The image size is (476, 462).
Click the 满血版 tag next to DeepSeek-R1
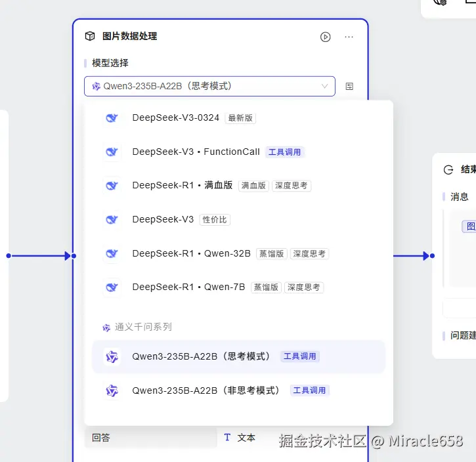pos(253,186)
